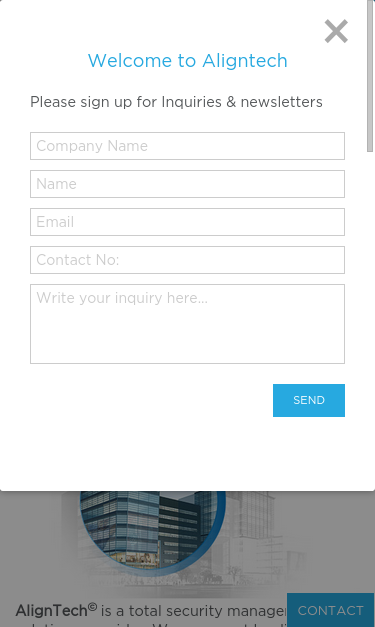Click the 'is a total security' paragraph text

194,611
